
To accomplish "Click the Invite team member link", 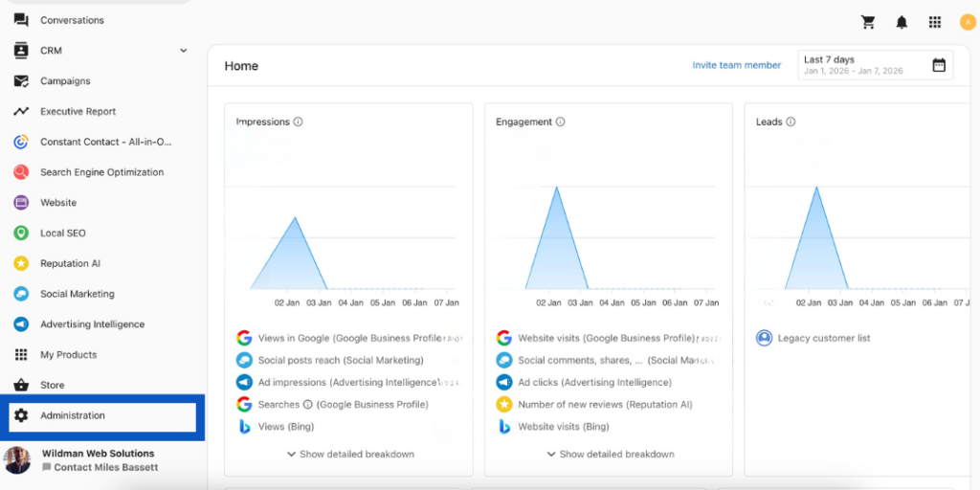I will (x=737, y=65).
